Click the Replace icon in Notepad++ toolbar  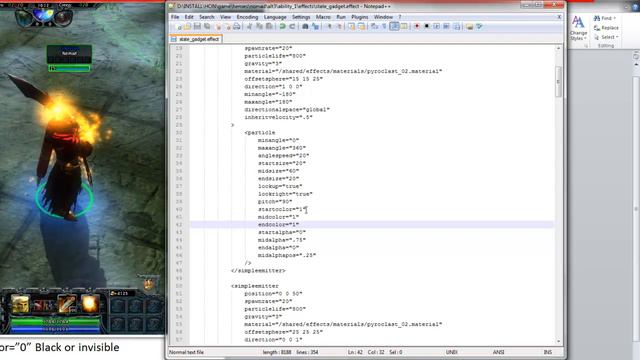point(315,27)
